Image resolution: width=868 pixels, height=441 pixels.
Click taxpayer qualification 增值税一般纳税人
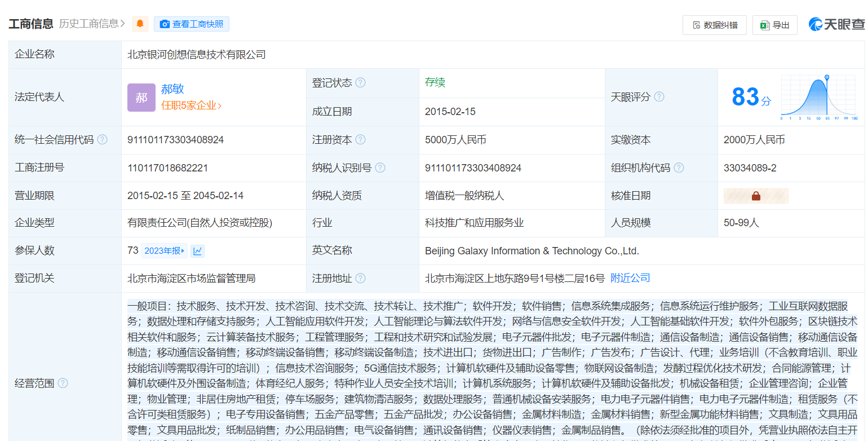(x=464, y=196)
